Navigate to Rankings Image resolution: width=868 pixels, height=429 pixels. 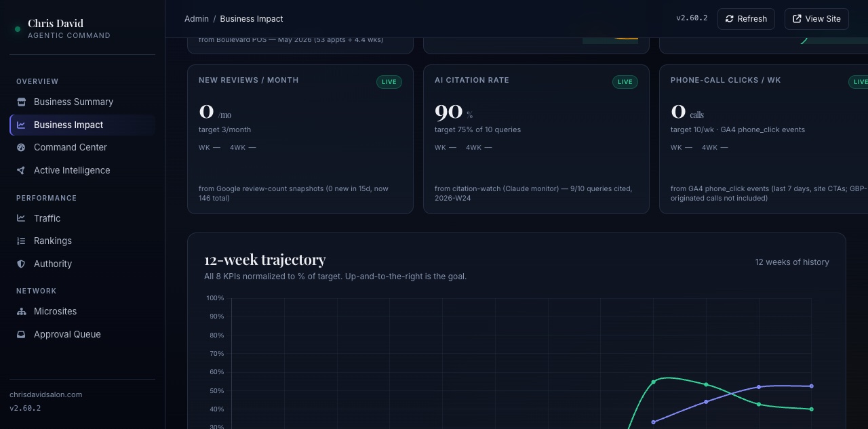tap(82, 241)
